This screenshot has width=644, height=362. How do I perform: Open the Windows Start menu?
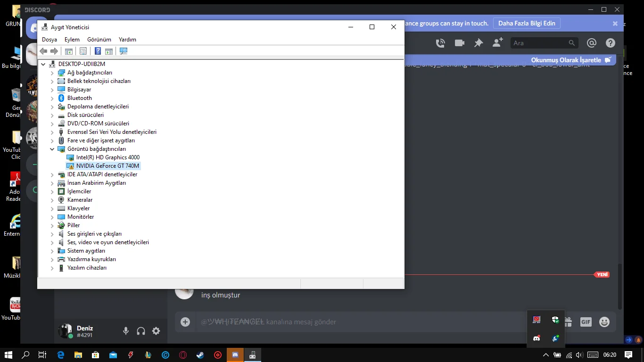(x=8, y=355)
